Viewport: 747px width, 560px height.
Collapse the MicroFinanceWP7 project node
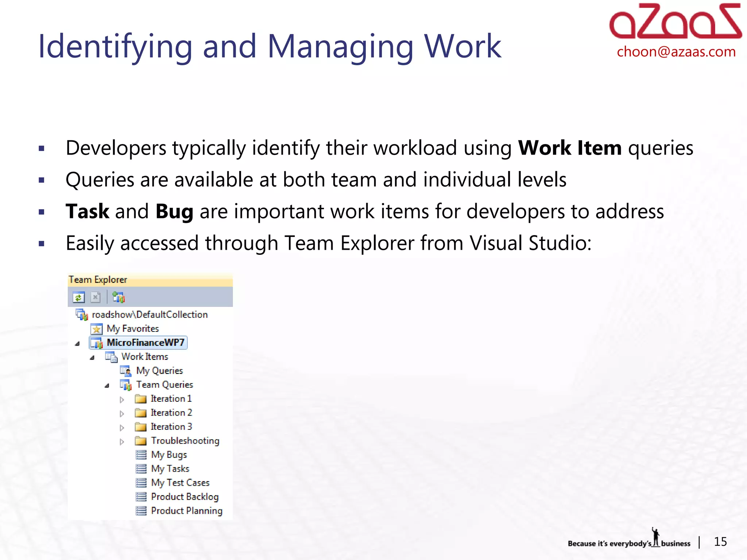coord(77,344)
